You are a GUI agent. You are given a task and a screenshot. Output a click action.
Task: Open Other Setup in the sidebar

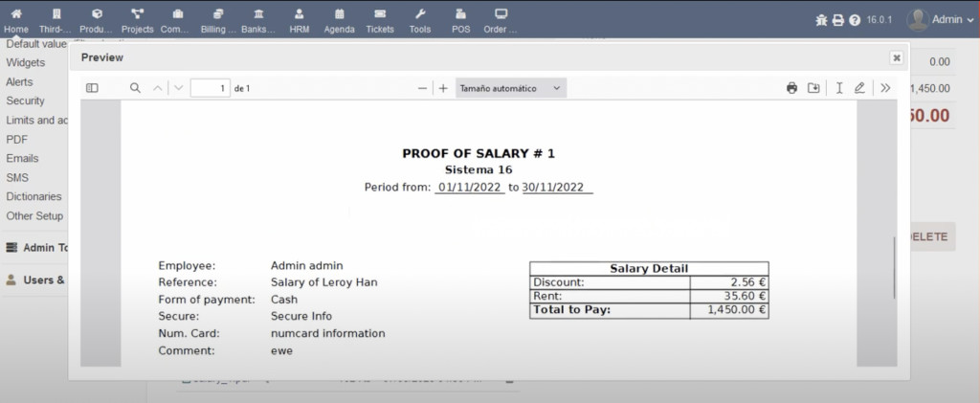click(x=34, y=215)
